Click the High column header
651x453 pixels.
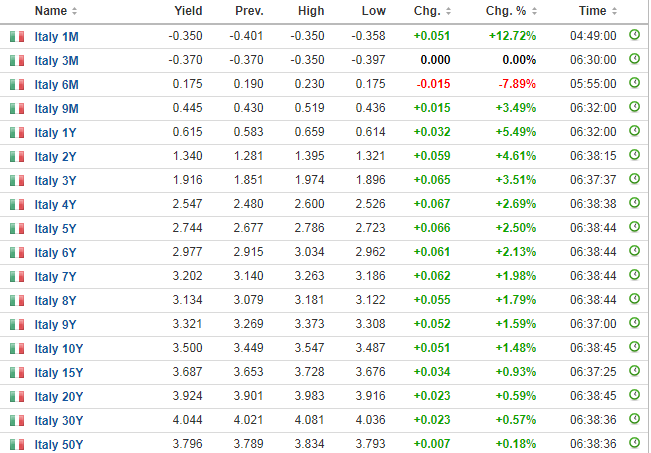[x=311, y=11]
